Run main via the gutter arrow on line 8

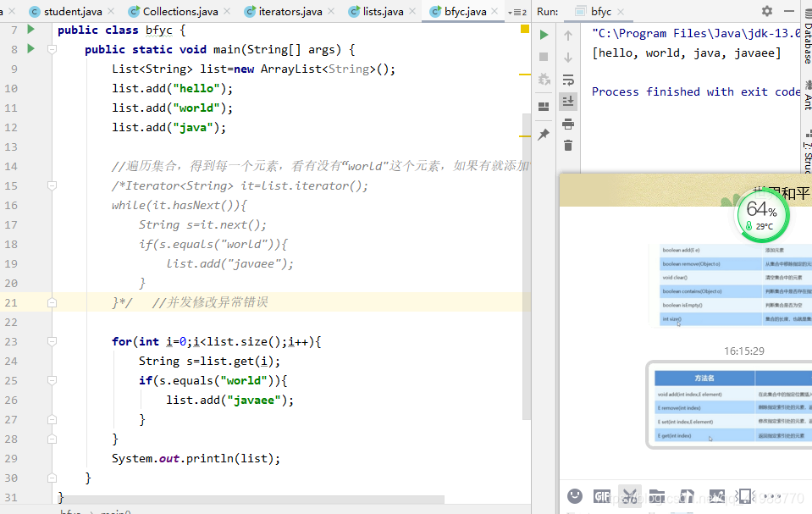pyautogui.click(x=29, y=49)
